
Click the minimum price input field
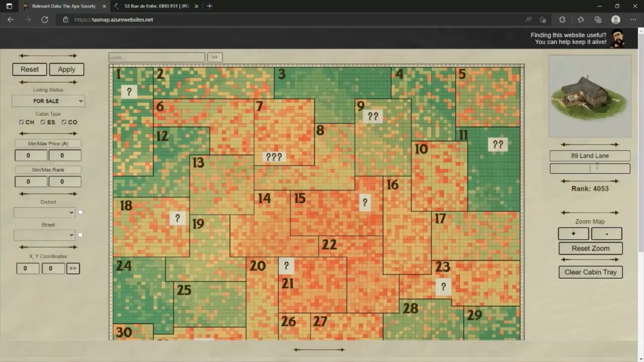point(31,155)
